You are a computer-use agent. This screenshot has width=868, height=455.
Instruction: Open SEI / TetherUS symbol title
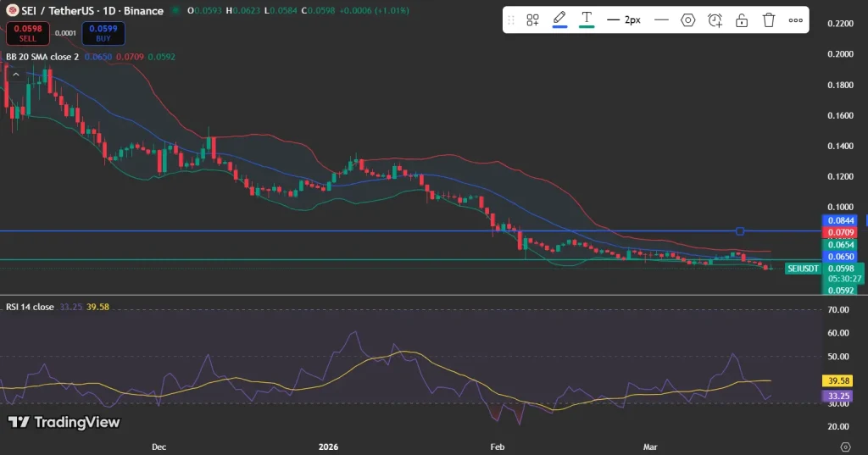pos(92,10)
